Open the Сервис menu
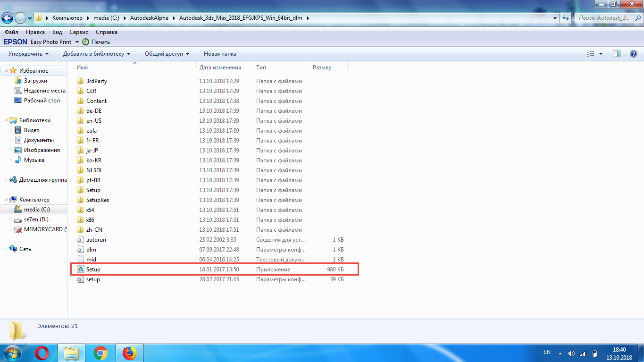Viewport: 644px width, 362px height. point(79,32)
